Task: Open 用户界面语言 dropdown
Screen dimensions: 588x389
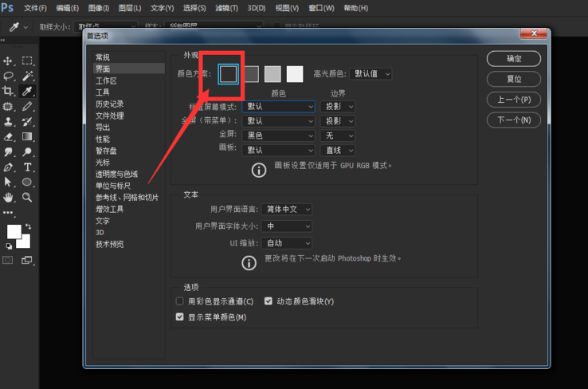Action: pos(287,210)
